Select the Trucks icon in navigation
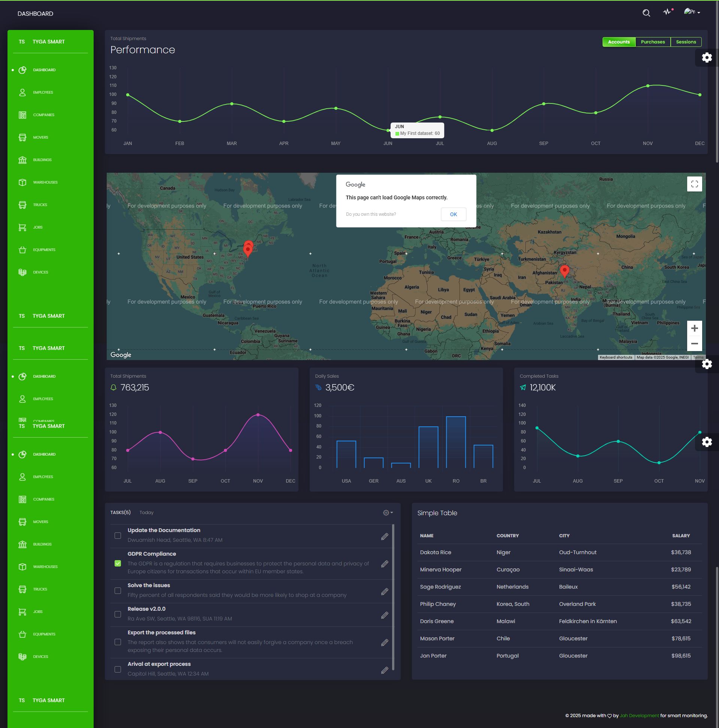This screenshot has width=719, height=728. pos(22,205)
